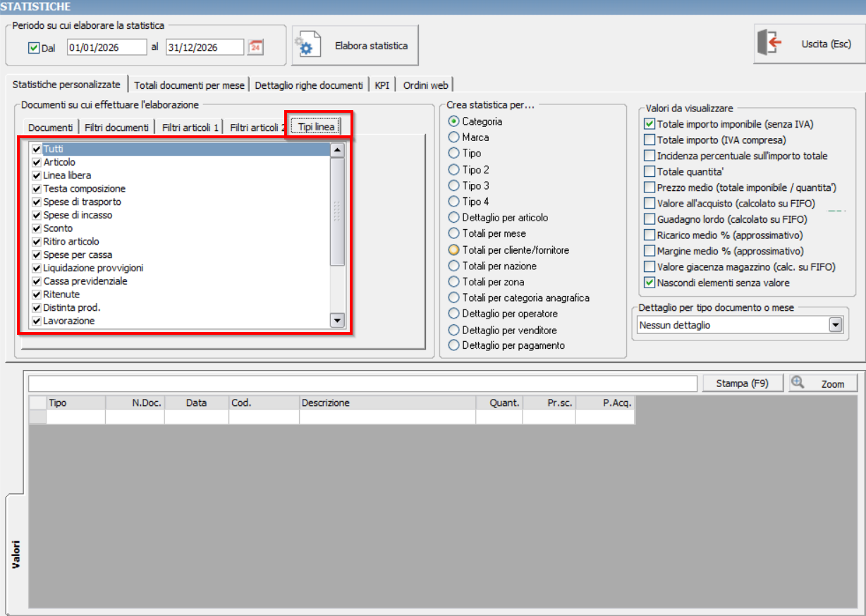Select Dettaglio per venditore radio option
The height and width of the screenshot is (616, 866).
[454, 330]
